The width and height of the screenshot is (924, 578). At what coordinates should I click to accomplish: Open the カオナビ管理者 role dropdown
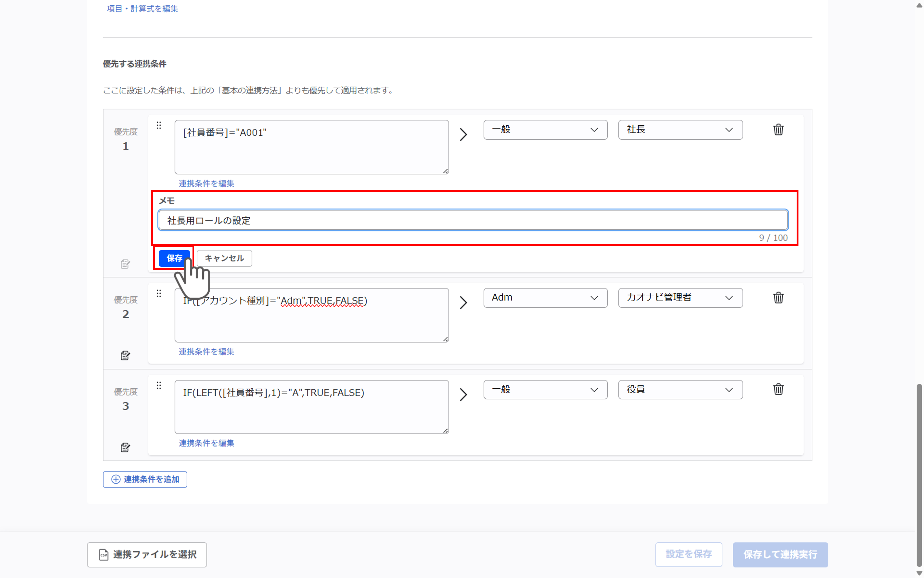(680, 298)
